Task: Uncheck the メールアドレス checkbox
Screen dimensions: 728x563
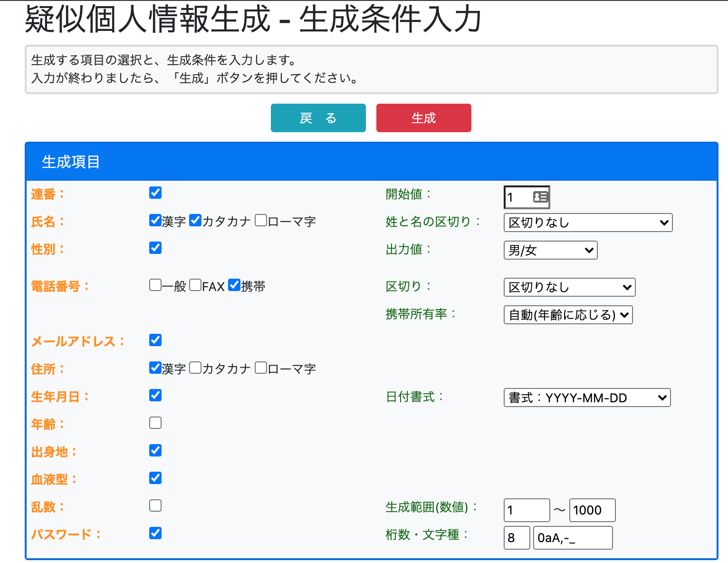Action: [x=155, y=340]
